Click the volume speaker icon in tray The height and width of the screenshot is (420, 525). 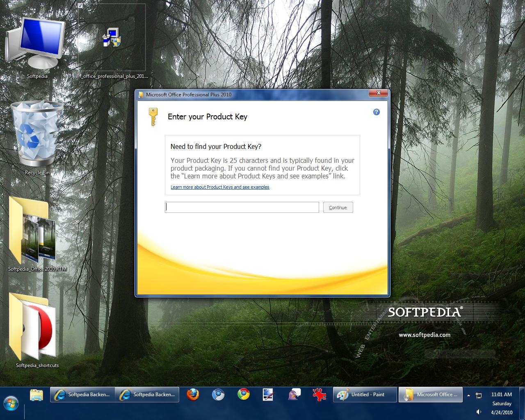479,412
